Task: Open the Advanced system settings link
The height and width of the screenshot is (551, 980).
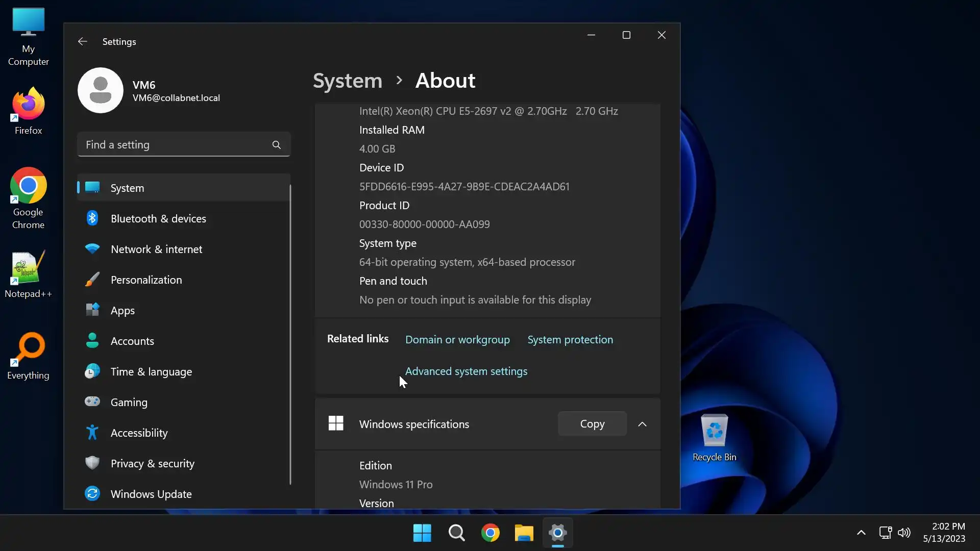Action: [466, 371]
